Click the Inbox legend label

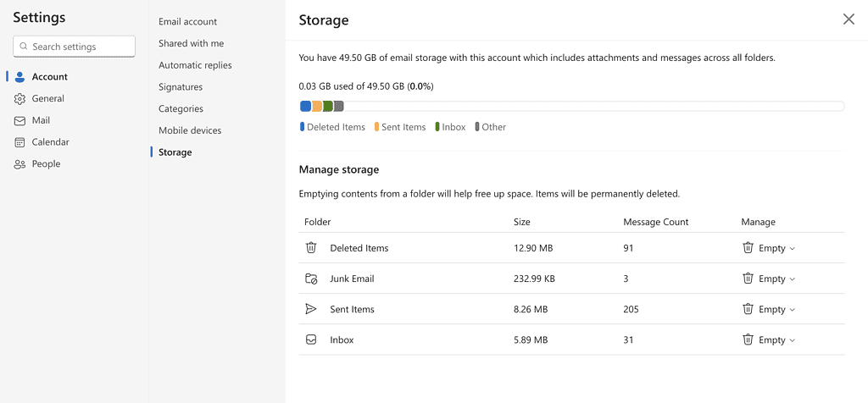coord(454,127)
